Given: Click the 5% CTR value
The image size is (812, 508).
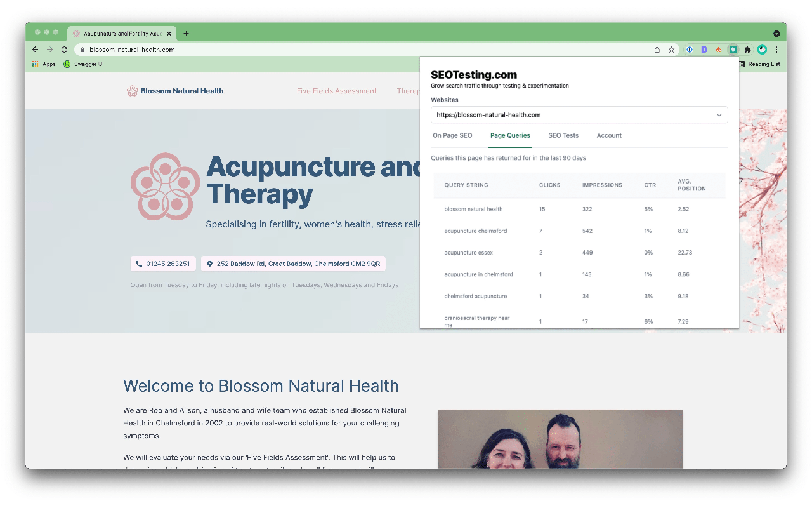Looking at the screenshot, I should [648, 209].
